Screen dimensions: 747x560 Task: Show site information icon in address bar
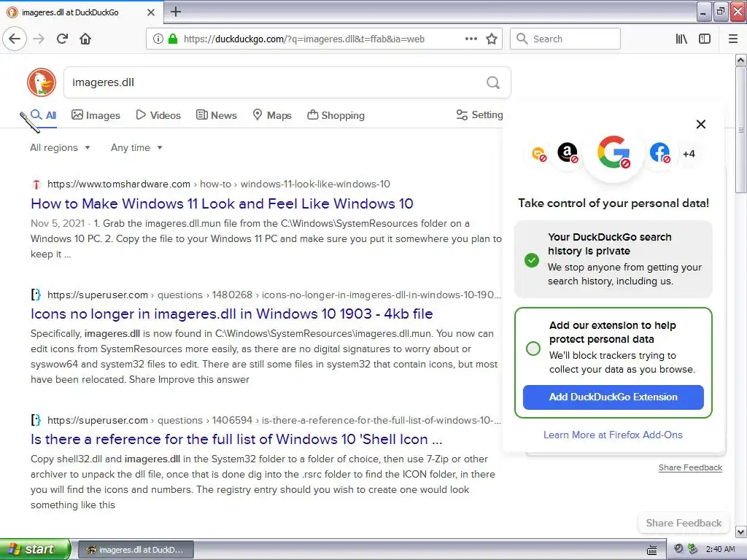[158, 39]
